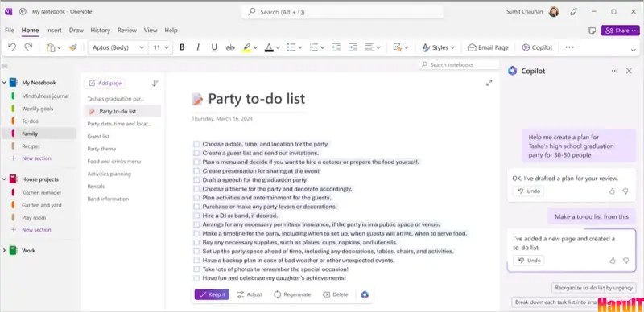
Task: Click the main search box
Action: pos(342,12)
